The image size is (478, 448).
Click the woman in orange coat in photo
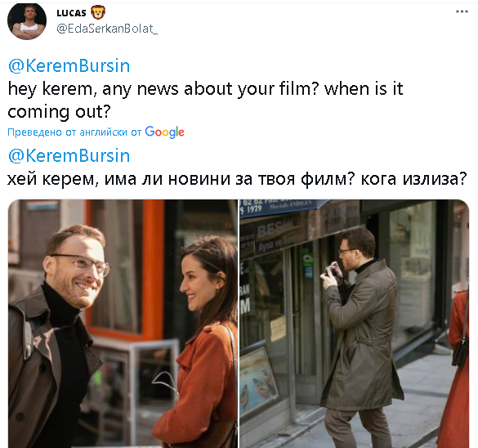click(x=201, y=342)
